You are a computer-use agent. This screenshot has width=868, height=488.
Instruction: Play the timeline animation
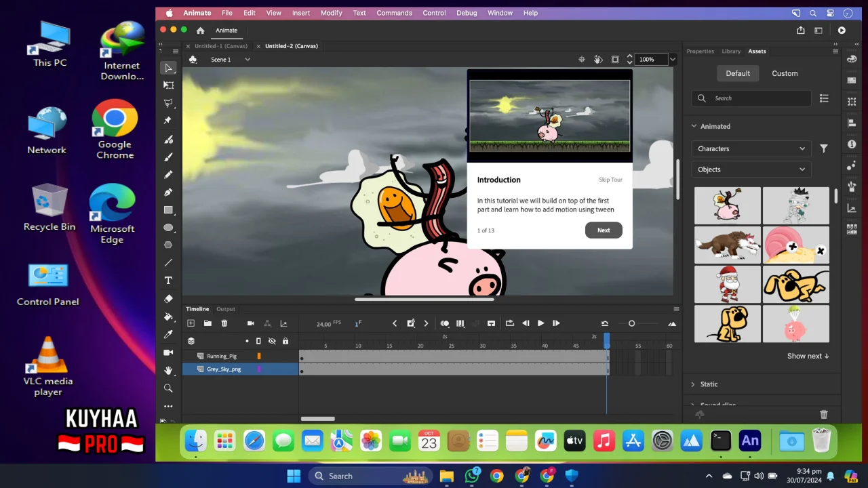click(540, 323)
